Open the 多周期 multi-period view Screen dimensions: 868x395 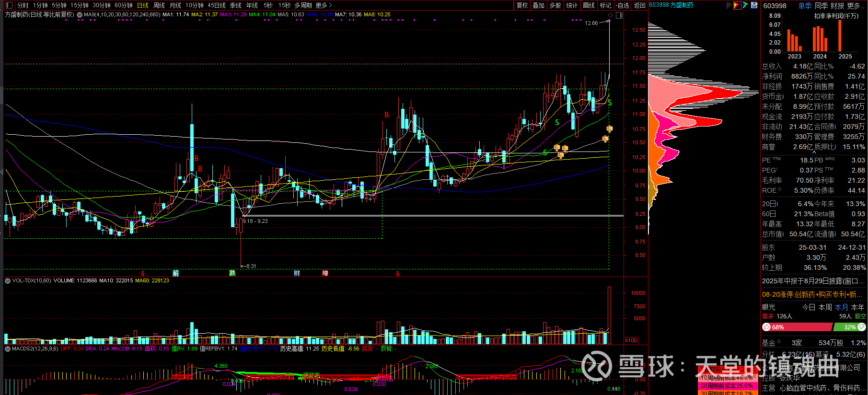(x=303, y=5)
